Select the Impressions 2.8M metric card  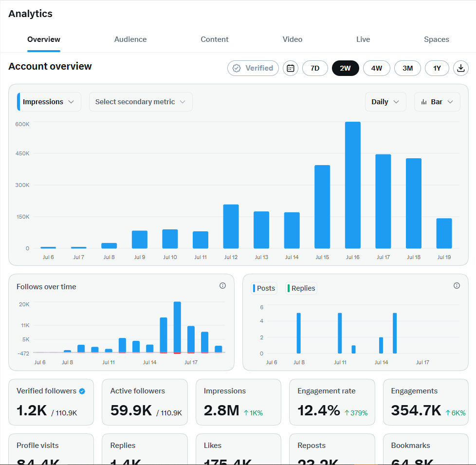point(238,402)
